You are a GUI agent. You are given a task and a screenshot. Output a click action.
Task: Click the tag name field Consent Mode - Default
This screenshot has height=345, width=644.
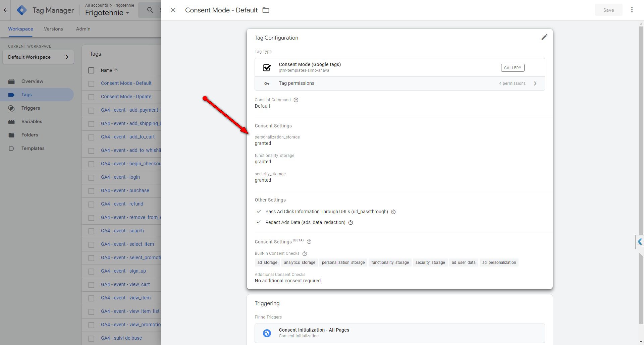pos(221,10)
